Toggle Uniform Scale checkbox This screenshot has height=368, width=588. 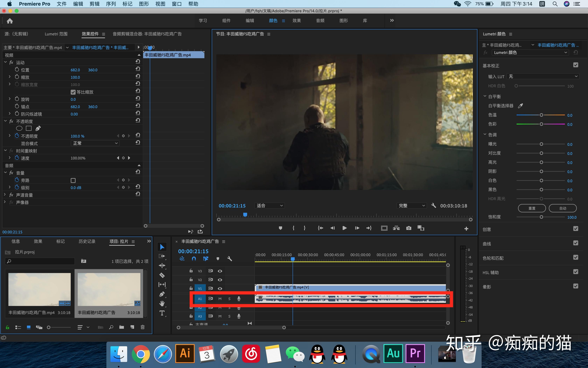tap(73, 92)
